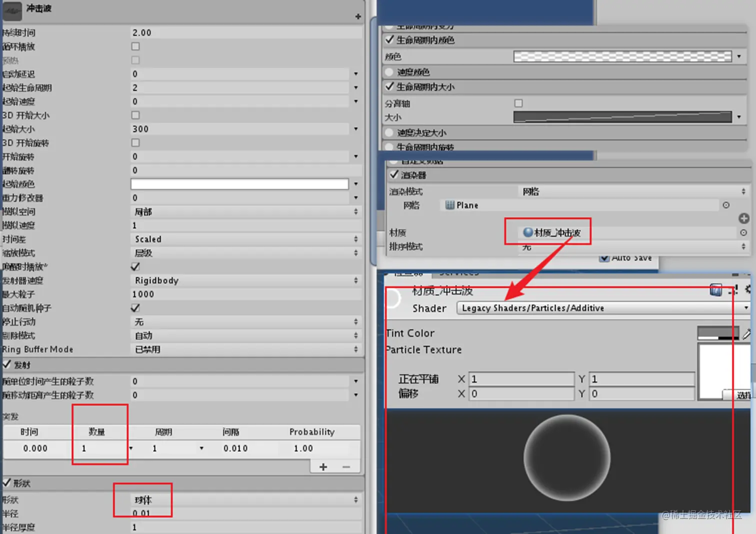Open burst 数量 mode arrow

[131, 448]
